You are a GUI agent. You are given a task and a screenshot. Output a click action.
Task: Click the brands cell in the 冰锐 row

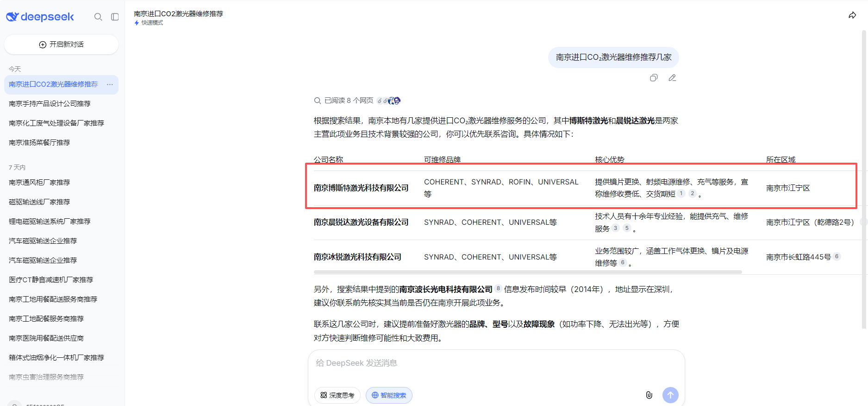(x=490, y=257)
